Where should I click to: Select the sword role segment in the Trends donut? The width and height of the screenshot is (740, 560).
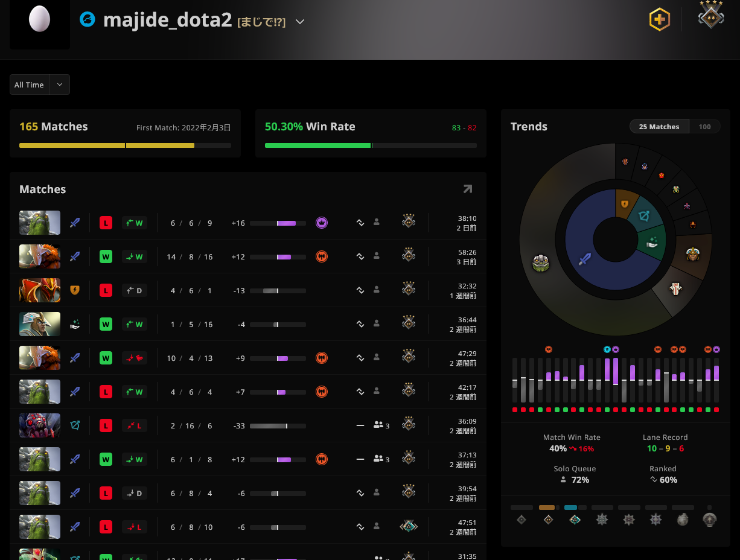click(584, 259)
